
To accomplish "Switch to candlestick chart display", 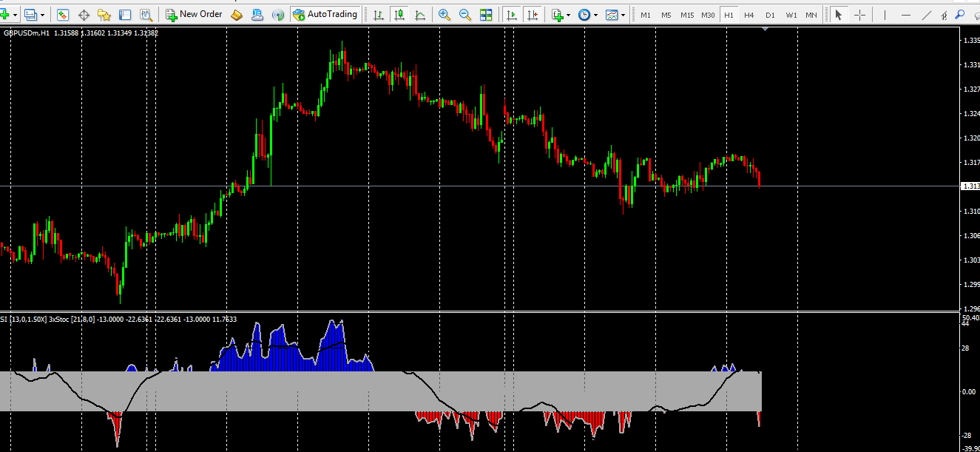I will pyautogui.click(x=399, y=14).
